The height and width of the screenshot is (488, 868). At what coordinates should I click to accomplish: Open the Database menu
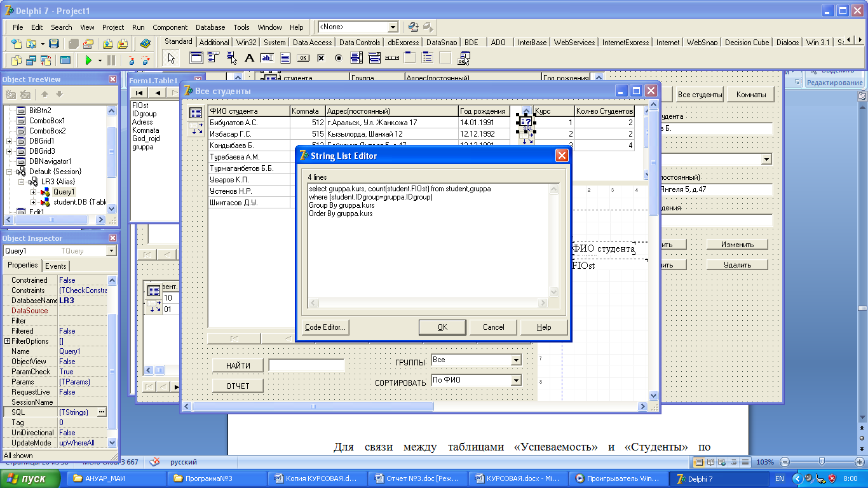tap(210, 27)
